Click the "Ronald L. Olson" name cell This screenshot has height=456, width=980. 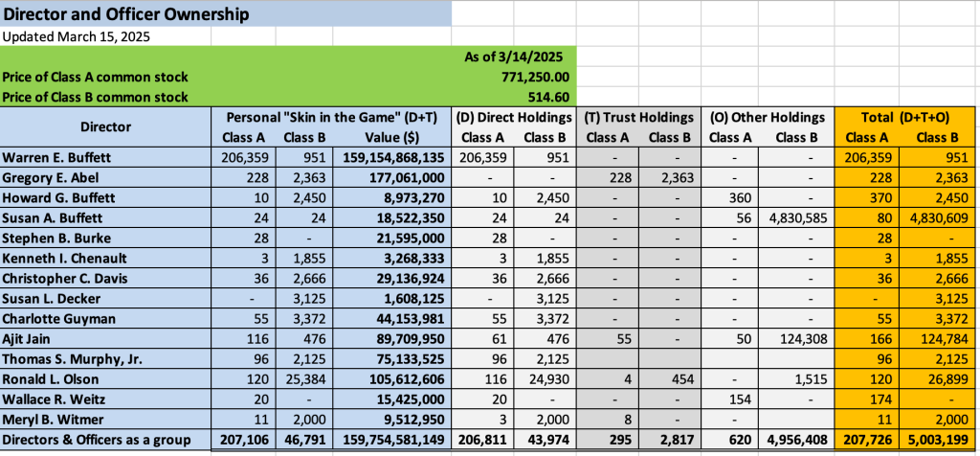(105, 379)
